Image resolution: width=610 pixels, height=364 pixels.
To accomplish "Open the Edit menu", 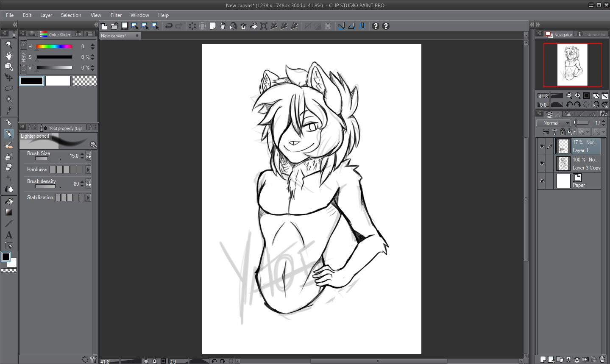I will coord(27,15).
